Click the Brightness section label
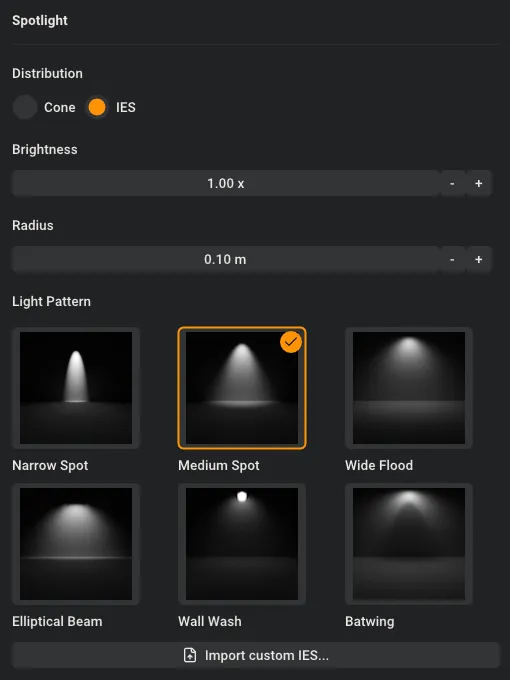 (45, 149)
